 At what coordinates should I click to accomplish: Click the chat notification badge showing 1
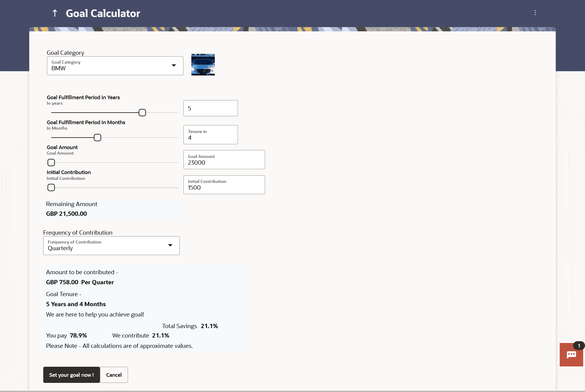pyautogui.click(x=579, y=346)
